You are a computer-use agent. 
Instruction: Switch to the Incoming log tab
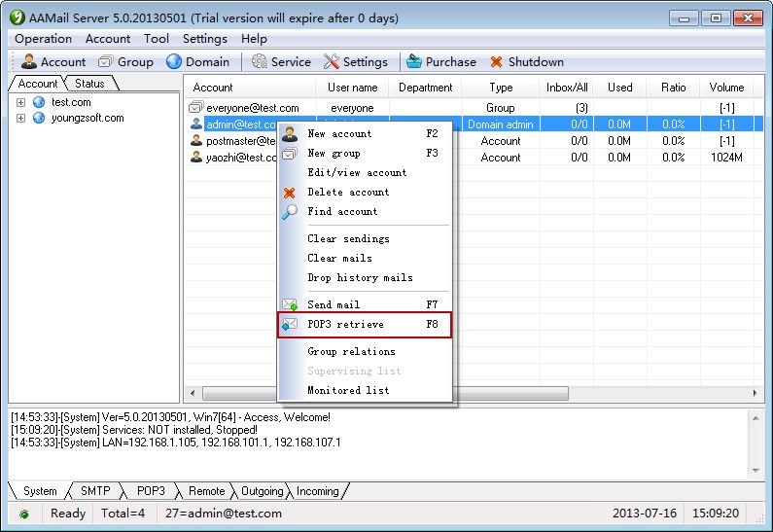(318, 491)
